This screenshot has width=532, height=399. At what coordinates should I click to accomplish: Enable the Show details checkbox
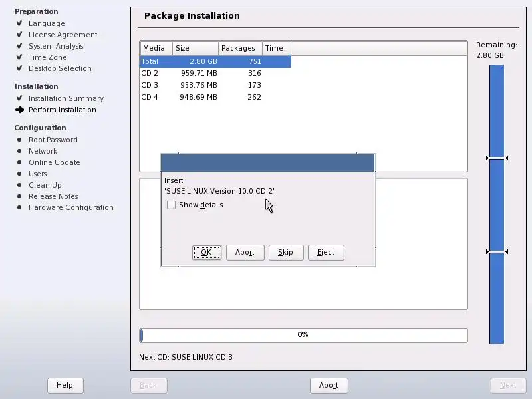171,205
